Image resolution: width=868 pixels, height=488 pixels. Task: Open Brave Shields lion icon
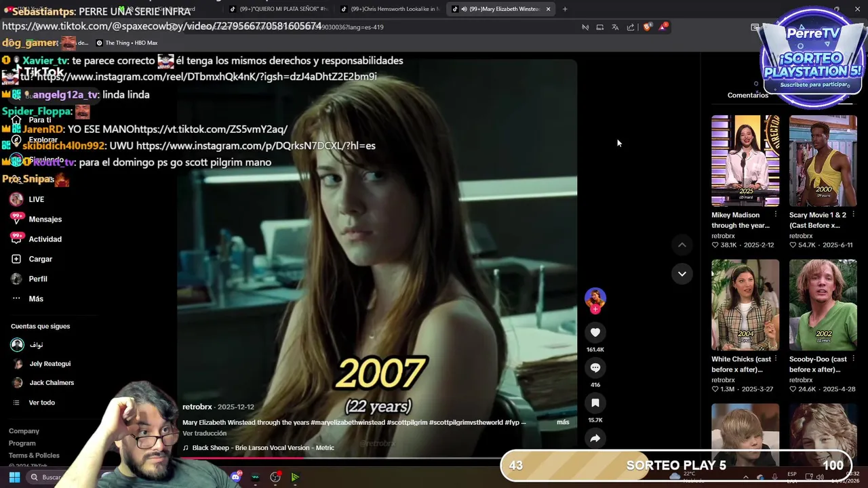coord(647,27)
